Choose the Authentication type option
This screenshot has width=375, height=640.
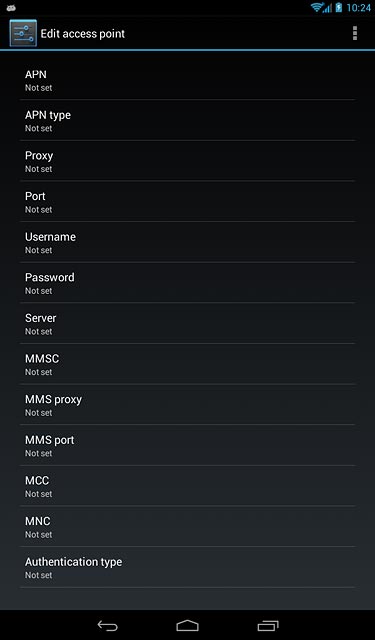point(187,567)
